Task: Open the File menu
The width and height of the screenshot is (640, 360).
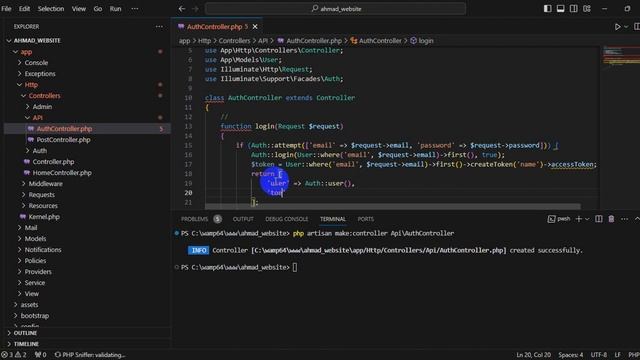Action: point(7,9)
